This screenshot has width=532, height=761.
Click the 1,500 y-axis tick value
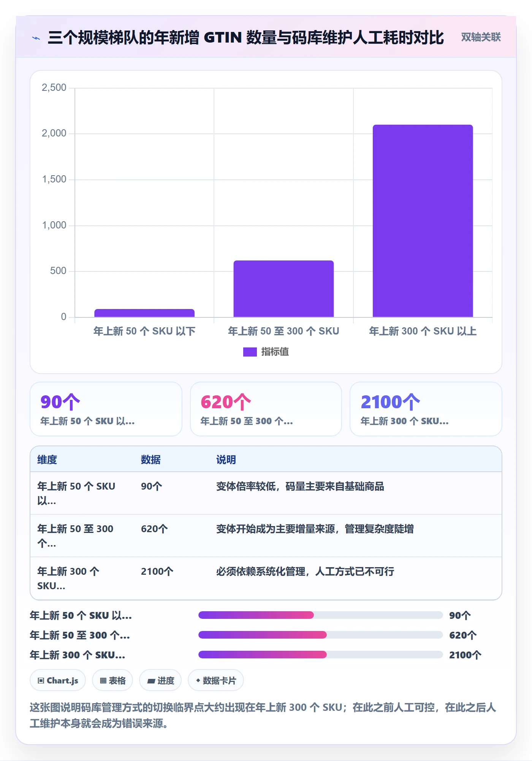(54, 179)
